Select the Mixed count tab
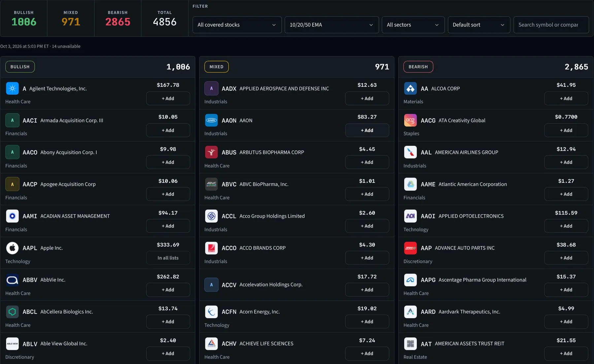The height and width of the screenshot is (364, 594). click(x=71, y=18)
